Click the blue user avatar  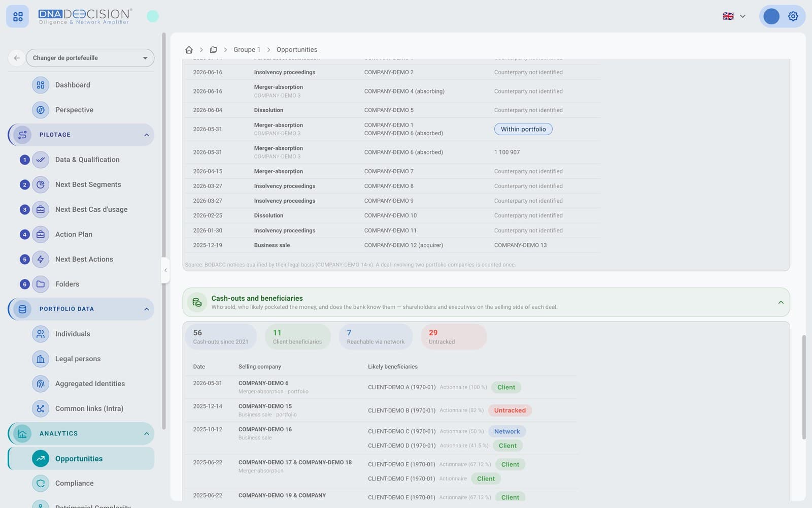[771, 16]
